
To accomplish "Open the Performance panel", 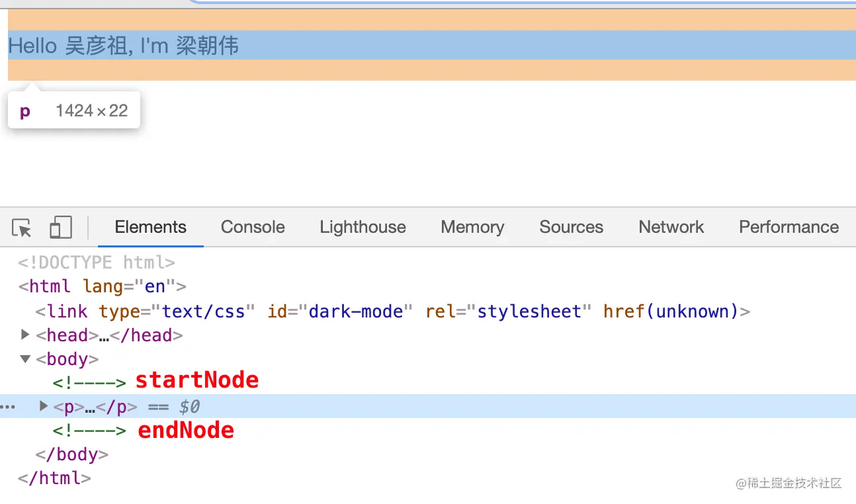I will pyautogui.click(x=789, y=227).
